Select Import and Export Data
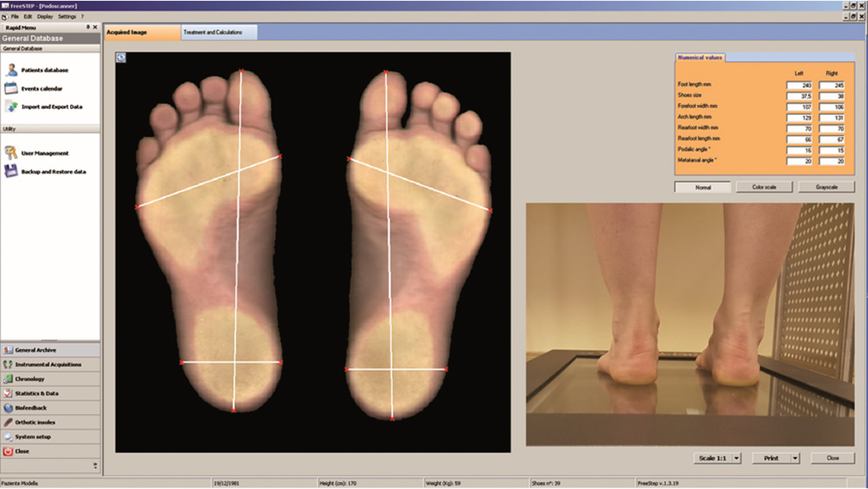The image size is (868, 489). [53, 107]
